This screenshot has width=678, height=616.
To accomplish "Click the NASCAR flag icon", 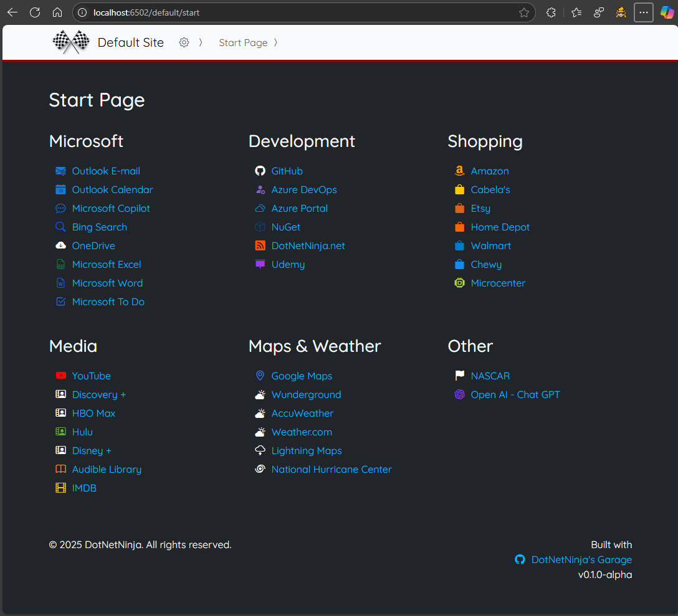I will point(460,376).
